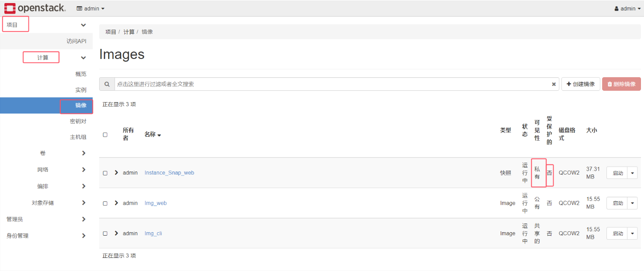Click the 创建镜像 button
Viewport: 644px width, 271px height.
coord(581,84)
